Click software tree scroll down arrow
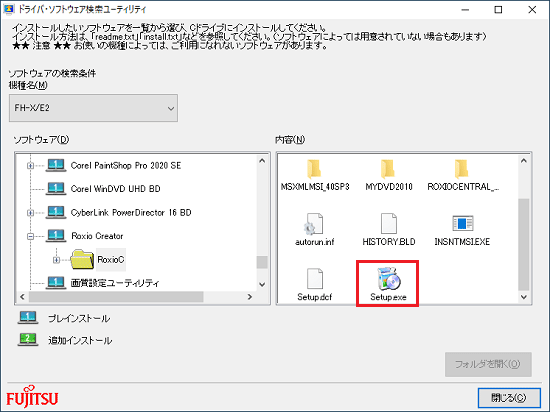Screen dimensions: 550x412 tap(262, 284)
